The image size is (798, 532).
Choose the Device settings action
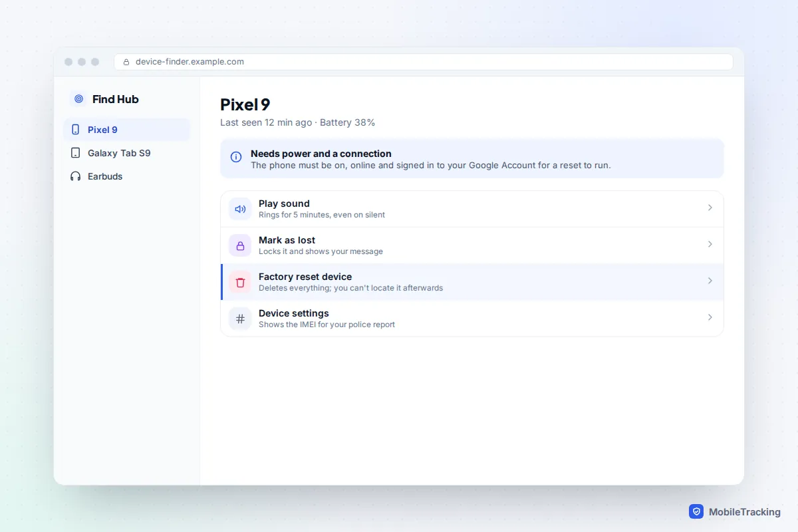click(x=472, y=319)
